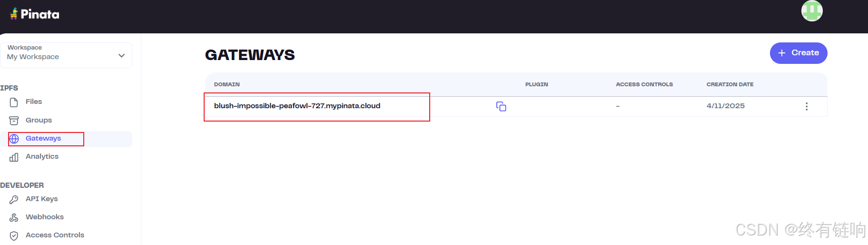Click the PLUGIN column header
This screenshot has width=868, height=245.
click(x=537, y=84)
